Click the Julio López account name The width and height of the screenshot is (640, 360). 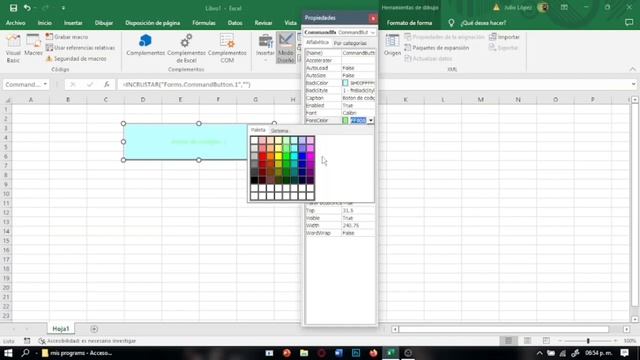[x=518, y=7]
